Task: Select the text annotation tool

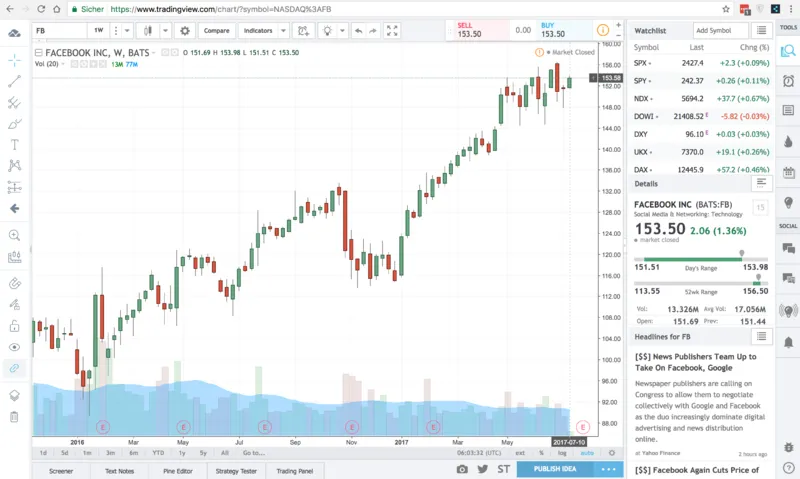Action: [x=14, y=145]
